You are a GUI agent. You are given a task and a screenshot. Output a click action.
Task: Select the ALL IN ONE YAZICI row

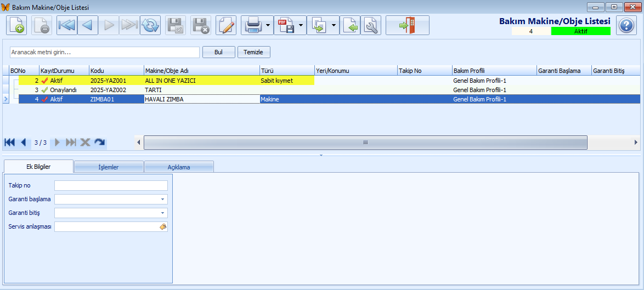329,81
